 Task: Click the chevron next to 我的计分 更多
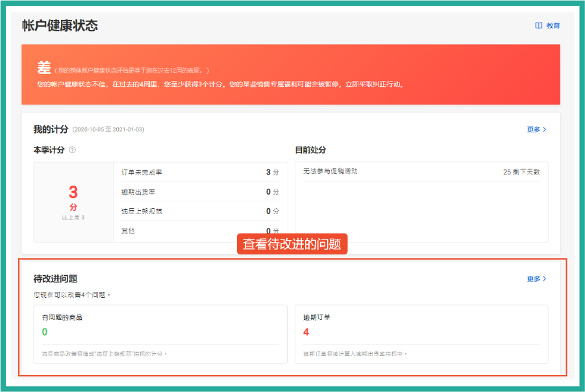pyautogui.click(x=545, y=129)
